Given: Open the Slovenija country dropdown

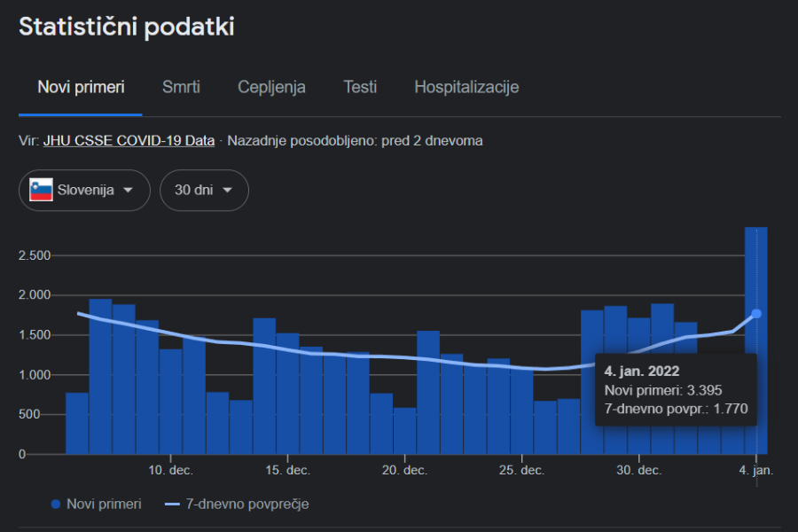Looking at the screenshot, I should click(x=84, y=190).
